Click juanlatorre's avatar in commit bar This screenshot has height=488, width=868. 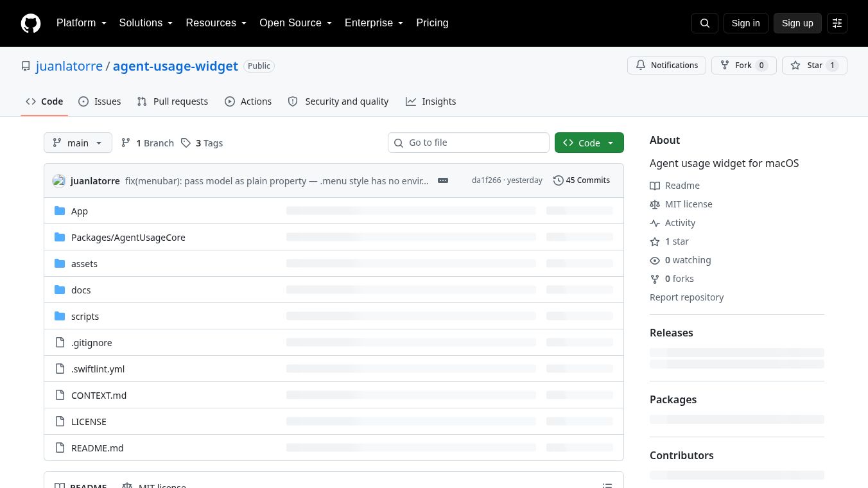coord(59,180)
